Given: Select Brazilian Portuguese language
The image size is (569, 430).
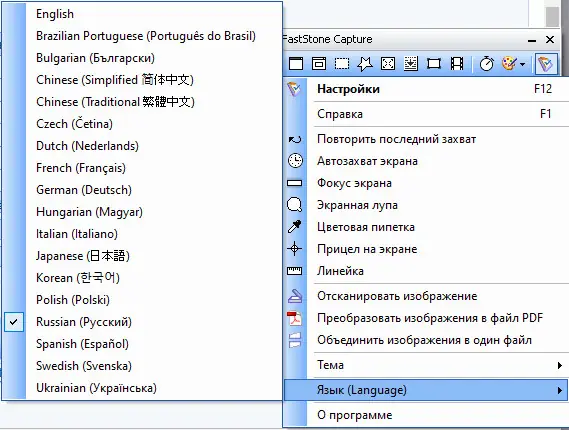Looking at the screenshot, I should click(x=142, y=36).
